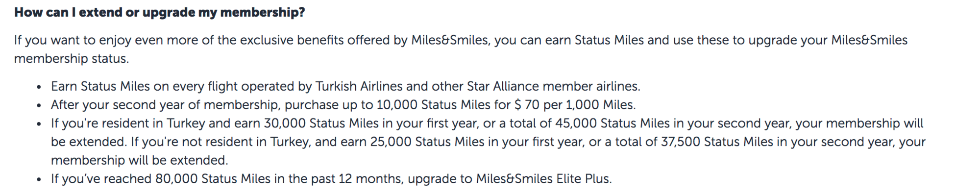Click the '80,000 Status Miles' figure
Screen dimensions: 980x196
[213, 179]
